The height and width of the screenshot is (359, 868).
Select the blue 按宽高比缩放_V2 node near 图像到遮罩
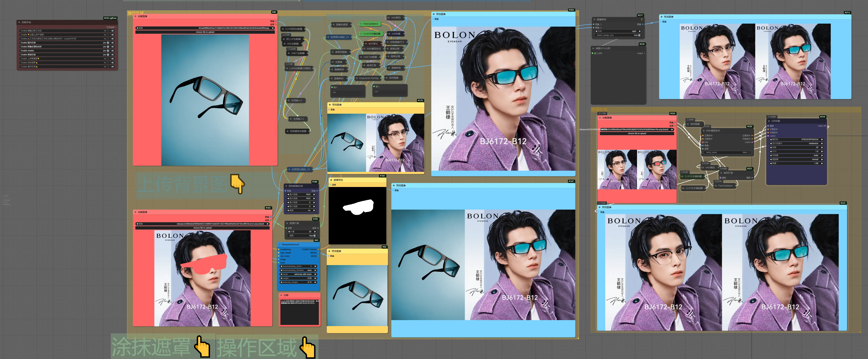(x=339, y=37)
